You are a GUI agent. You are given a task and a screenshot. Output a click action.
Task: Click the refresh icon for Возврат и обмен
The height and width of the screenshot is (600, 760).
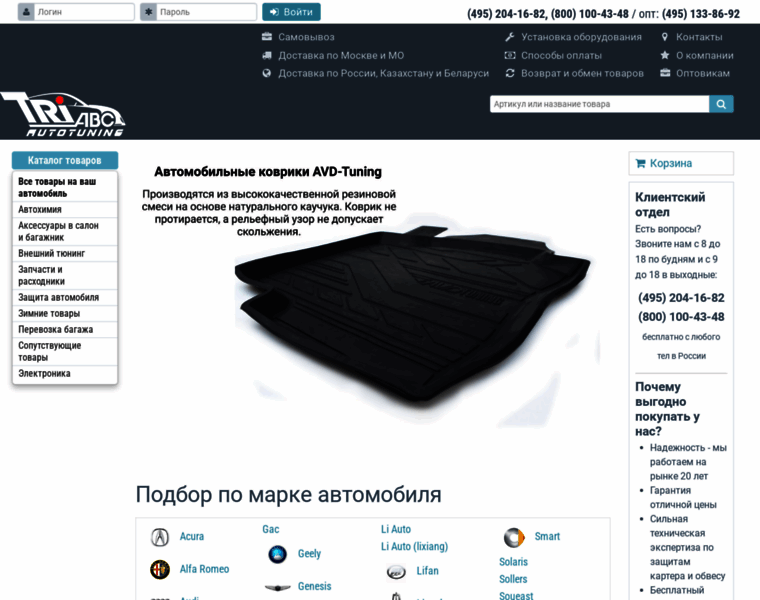[x=509, y=73]
